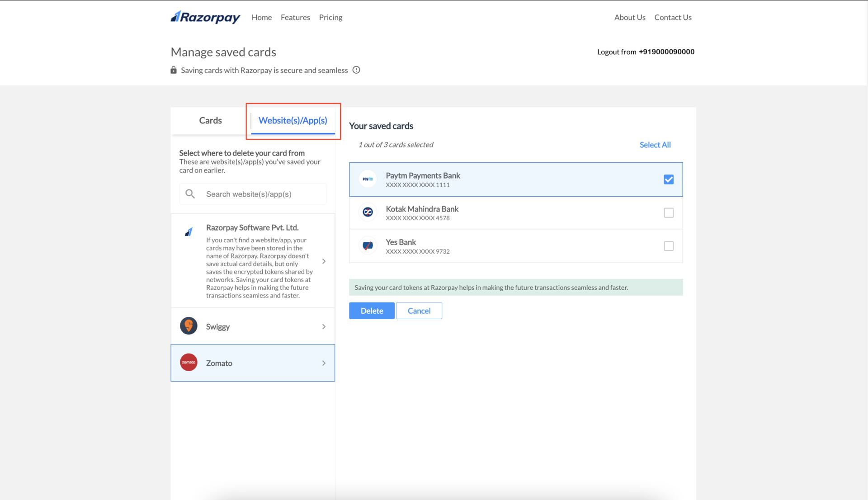Click the '1 out of 3 cards selected' text

pyautogui.click(x=396, y=145)
